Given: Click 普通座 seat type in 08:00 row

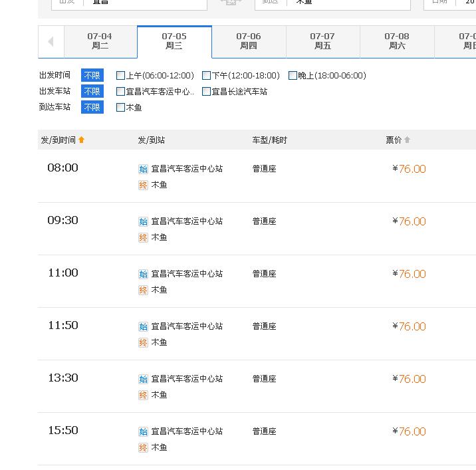Looking at the screenshot, I should click(x=265, y=169).
